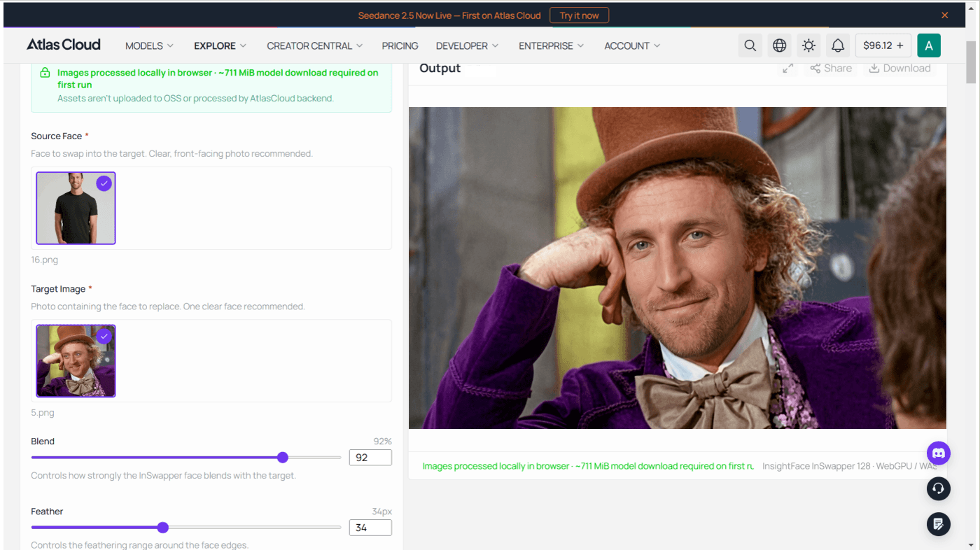The image size is (980, 550).
Task: Download the output image
Action: click(899, 68)
